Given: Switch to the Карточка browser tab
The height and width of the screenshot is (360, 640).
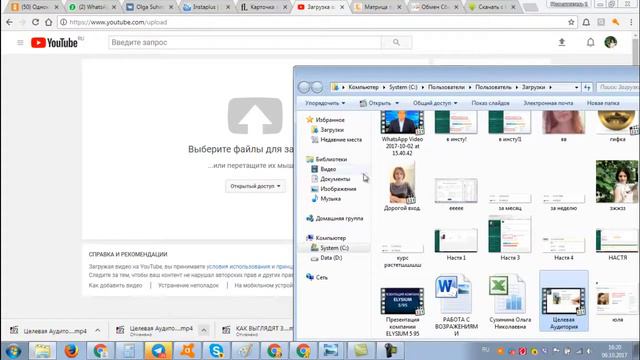Looking at the screenshot, I should [x=264, y=7].
